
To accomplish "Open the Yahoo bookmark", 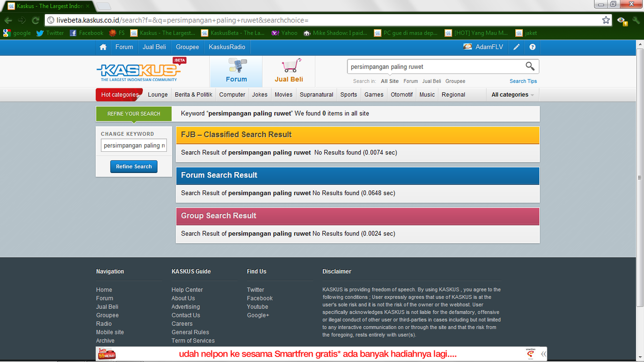I will (284, 33).
